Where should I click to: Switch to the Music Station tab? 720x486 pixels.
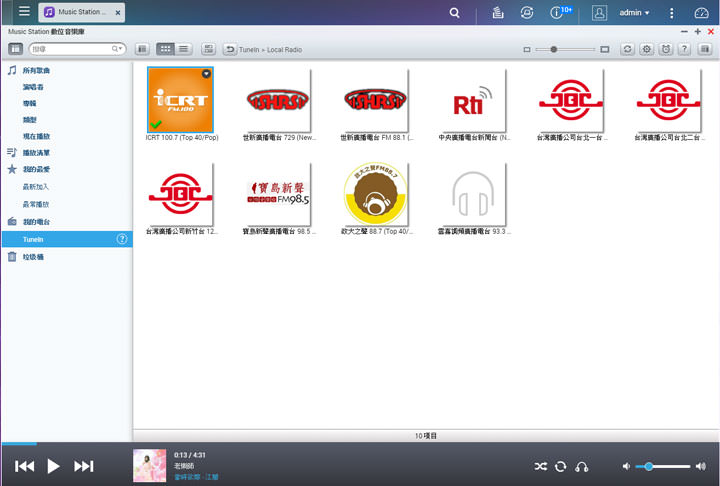(82, 13)
